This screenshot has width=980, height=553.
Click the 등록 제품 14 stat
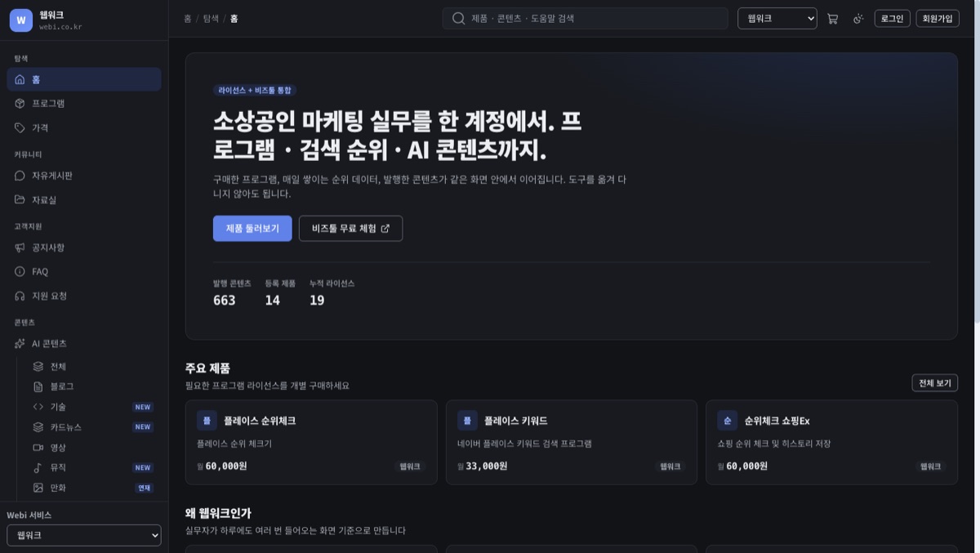[280, 292]
